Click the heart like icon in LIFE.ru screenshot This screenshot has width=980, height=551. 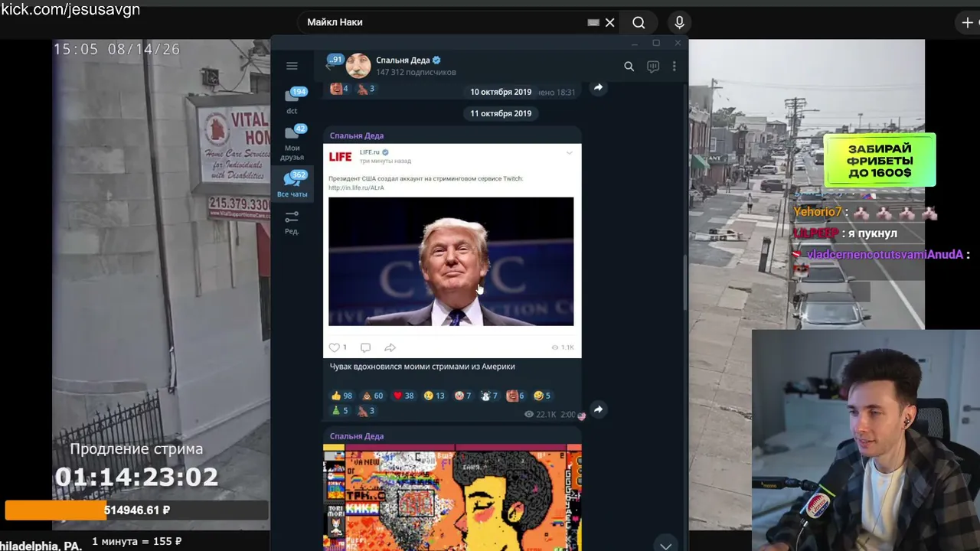[x=334, y=347]
